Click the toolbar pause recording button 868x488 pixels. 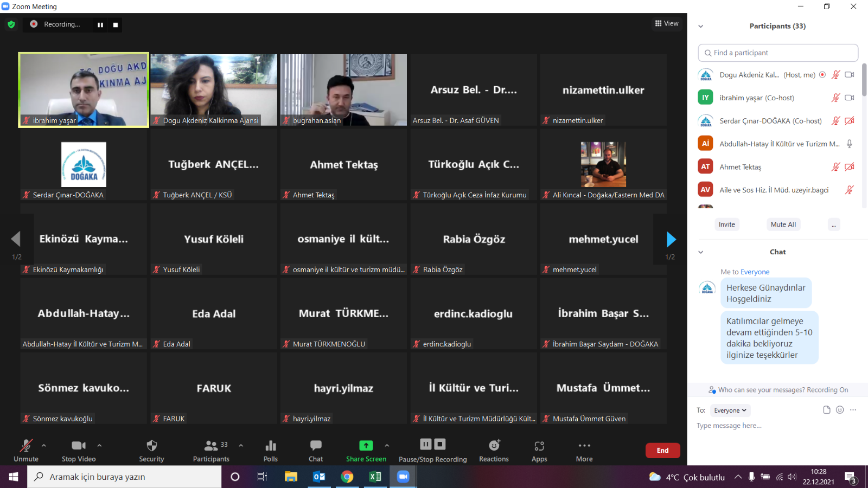coord(426,444)
